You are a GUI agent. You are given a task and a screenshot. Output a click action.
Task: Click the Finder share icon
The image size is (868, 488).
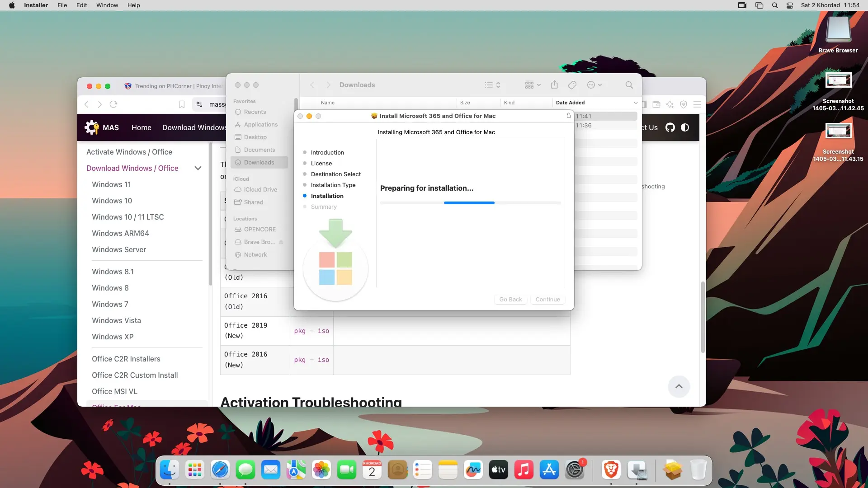tap(554, 85)
